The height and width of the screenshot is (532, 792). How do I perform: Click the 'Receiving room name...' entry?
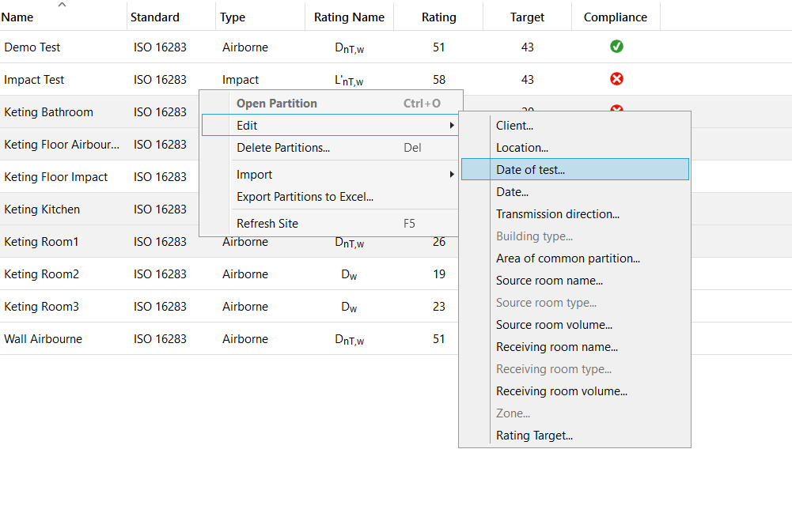coord(556,347)
